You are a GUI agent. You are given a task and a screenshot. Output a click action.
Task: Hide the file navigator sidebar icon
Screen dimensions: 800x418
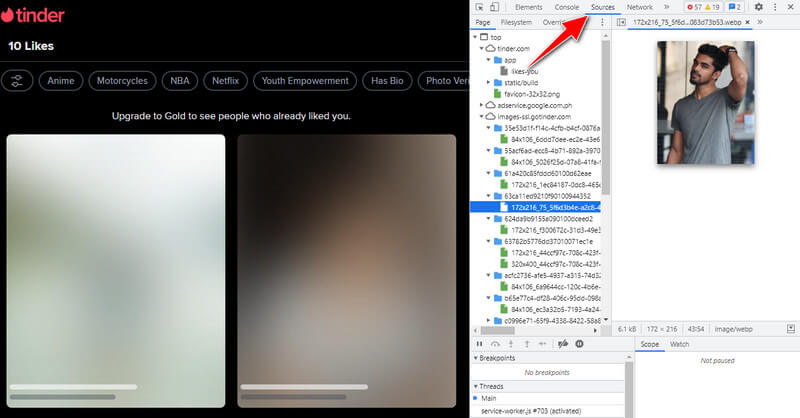click(x=621, y=21)
